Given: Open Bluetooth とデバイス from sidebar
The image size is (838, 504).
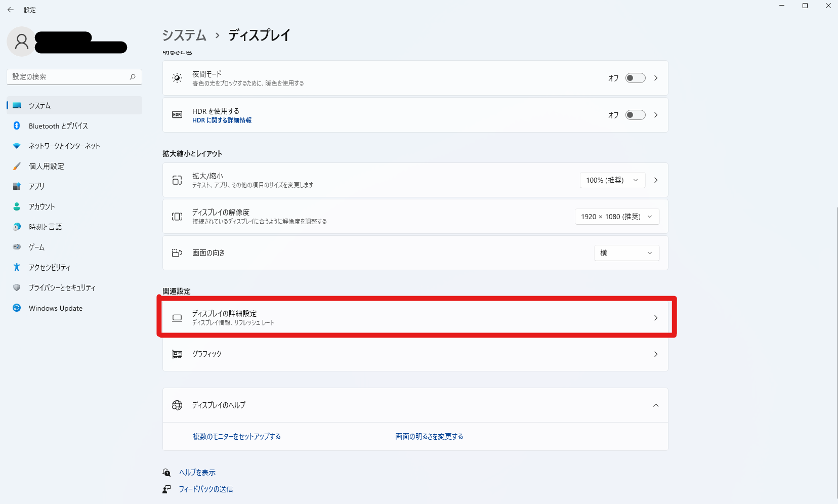Looking at the screenshot, I should 58,126.
